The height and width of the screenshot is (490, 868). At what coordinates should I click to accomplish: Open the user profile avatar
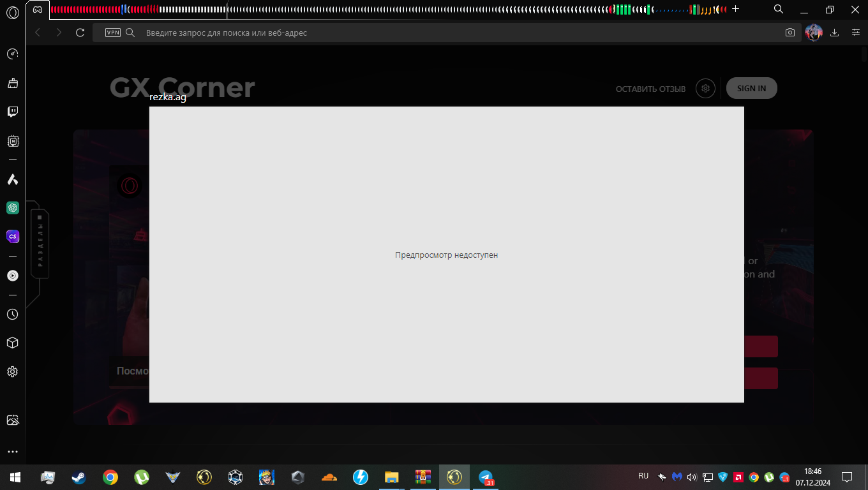click(813, 33)
